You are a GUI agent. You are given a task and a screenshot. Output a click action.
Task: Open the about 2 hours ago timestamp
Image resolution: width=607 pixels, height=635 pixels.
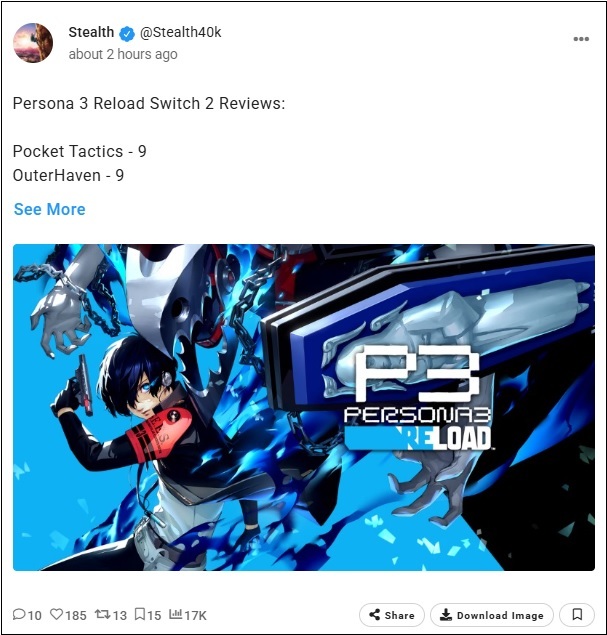[x=123, y=54]
